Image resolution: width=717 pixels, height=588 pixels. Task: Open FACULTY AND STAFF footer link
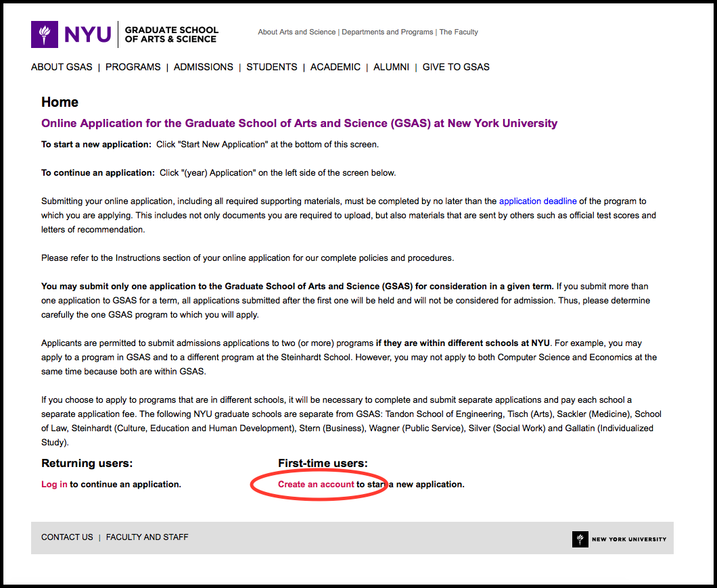pyautogui.click(x=147, y=537)
